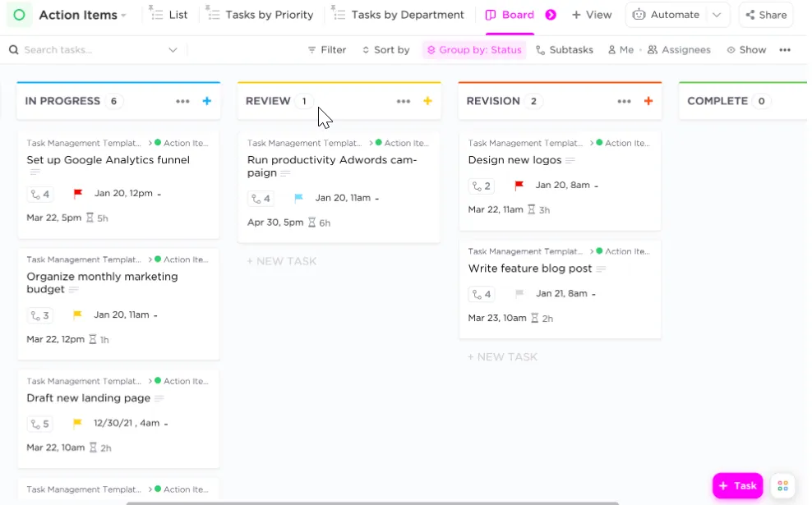Click the COMPLETE column header
812x505 pixels.
717,101
